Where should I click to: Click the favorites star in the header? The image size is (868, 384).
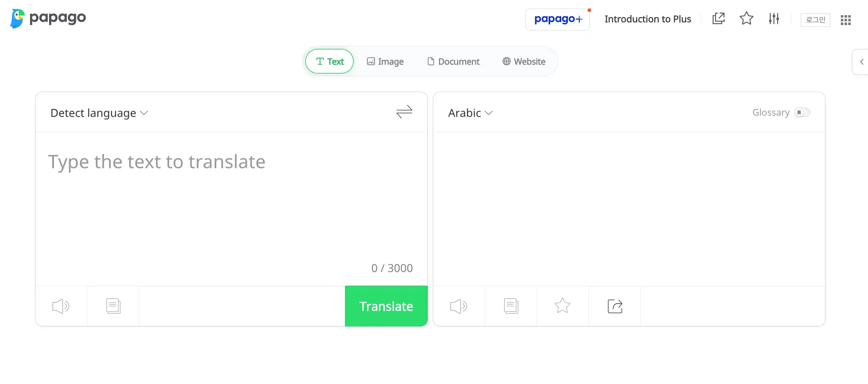(x=746, y=19)
